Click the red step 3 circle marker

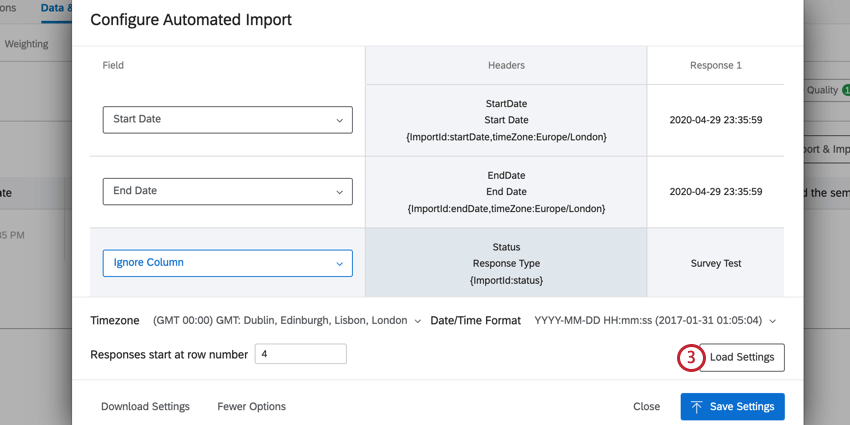pyautogui.click(x=690, y=358)
